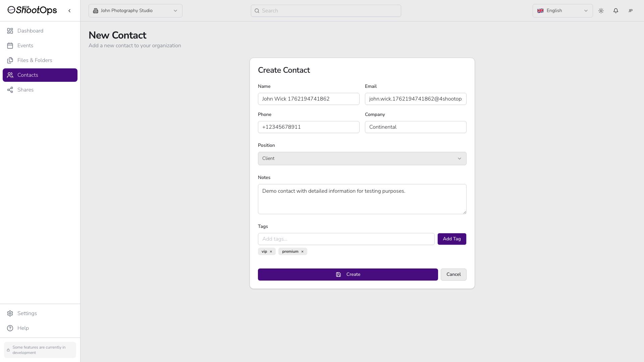Click the Add Tag button
644x362 pixels.
tap(451, 239)
